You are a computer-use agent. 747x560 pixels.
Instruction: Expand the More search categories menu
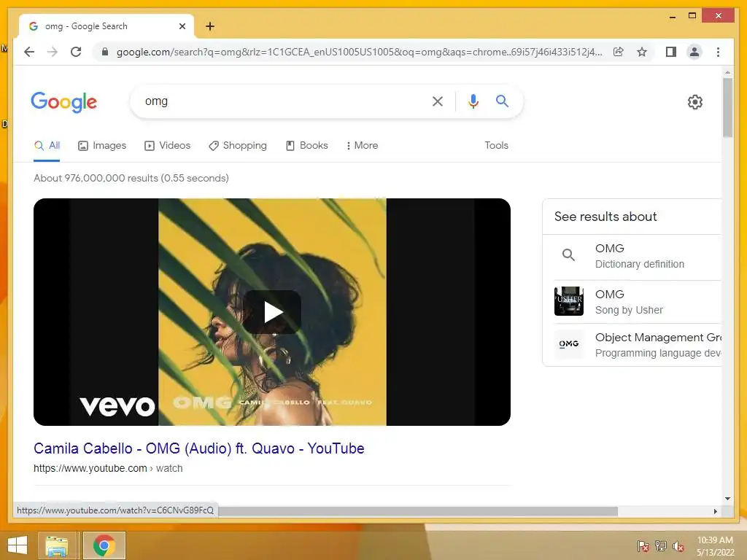click(362, 145)
